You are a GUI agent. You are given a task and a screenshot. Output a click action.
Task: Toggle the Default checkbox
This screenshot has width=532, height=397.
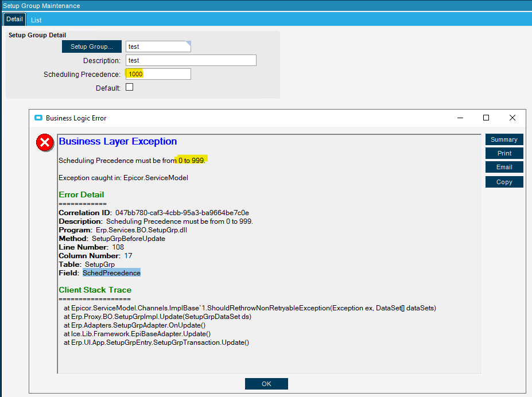(x=129, y=87)
